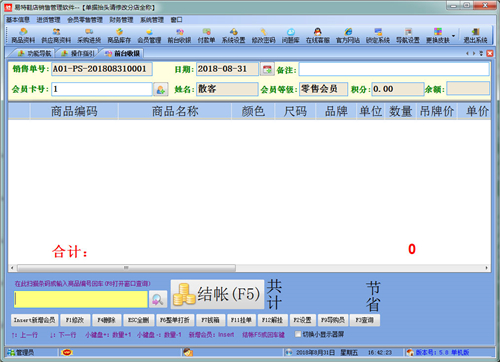Click F11挂单 button
This screenshot has width=500, height=362.
click(x=241, y=320)
